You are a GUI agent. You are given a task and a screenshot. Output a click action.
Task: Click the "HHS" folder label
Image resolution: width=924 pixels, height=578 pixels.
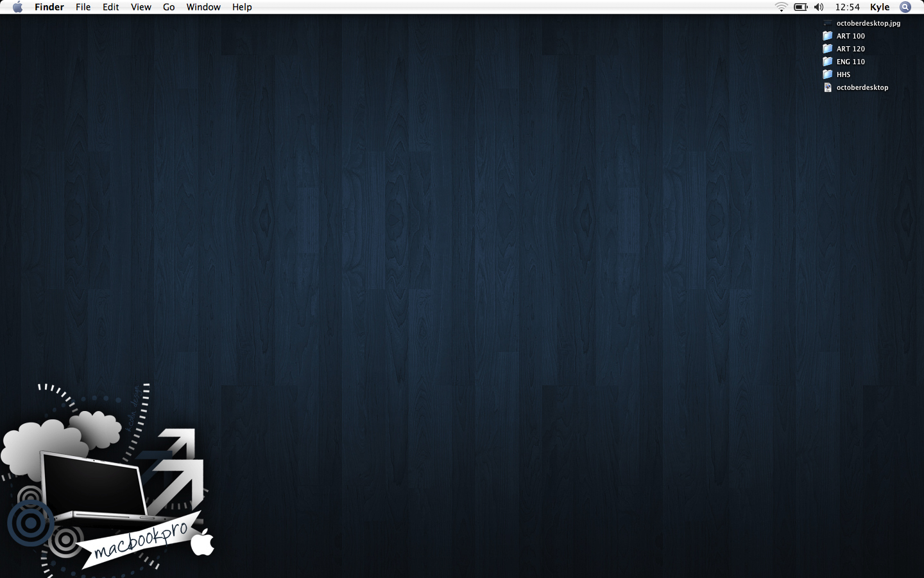[843, 74]
